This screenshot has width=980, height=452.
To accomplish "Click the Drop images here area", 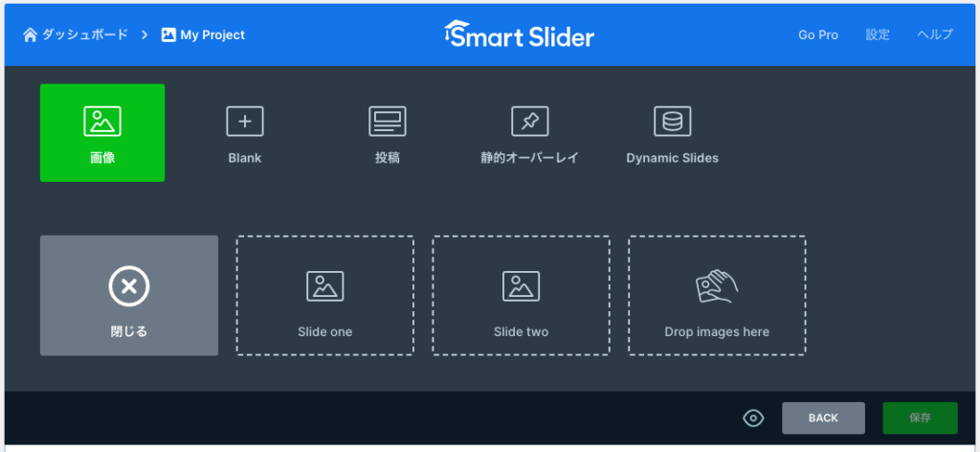I will coord(717,296).
